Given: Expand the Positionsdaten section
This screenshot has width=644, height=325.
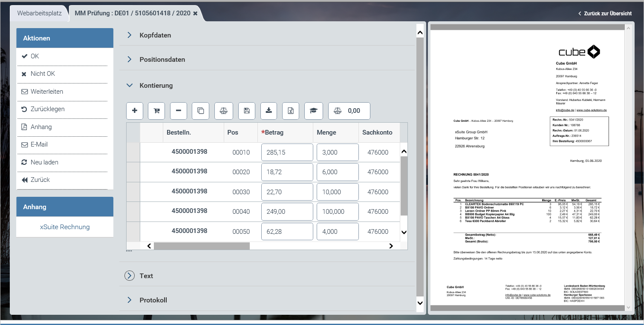Looking at the screenshot, I should click(x=162, y=60).
